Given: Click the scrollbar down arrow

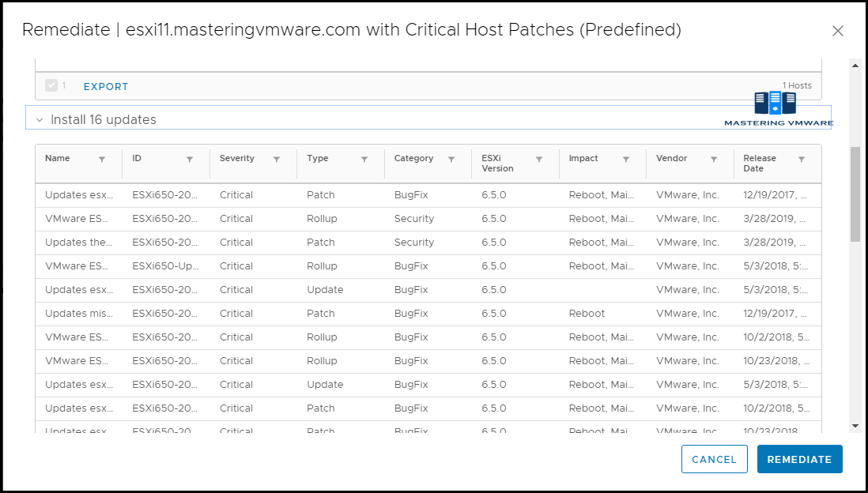Looking at the screenshot, I should pyautogui.click(x=856, y=426).
